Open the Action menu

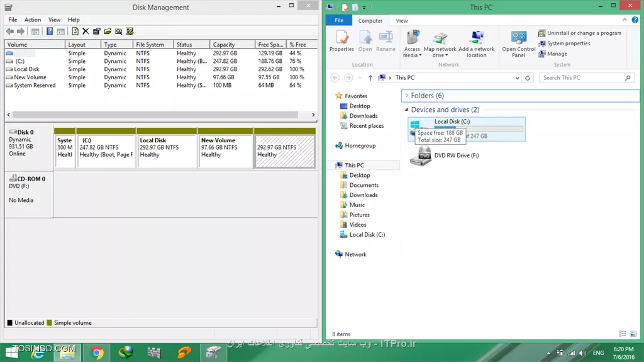(33, 20)
